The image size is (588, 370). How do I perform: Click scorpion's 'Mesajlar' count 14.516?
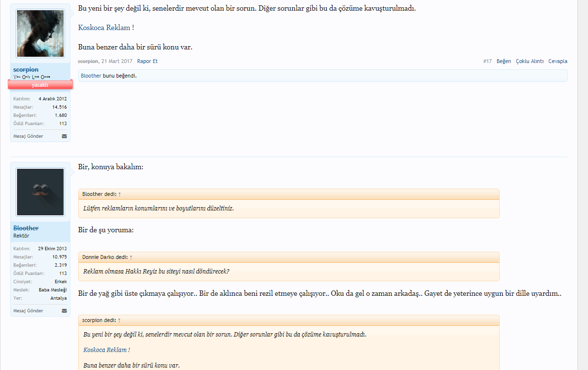click(60, 107)
